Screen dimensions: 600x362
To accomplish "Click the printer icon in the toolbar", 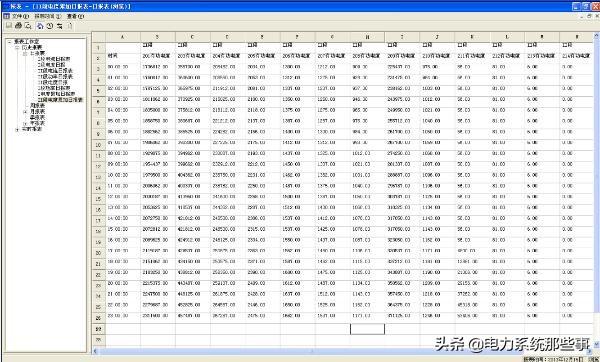I will pyautogui.click(x=18, y=26).
